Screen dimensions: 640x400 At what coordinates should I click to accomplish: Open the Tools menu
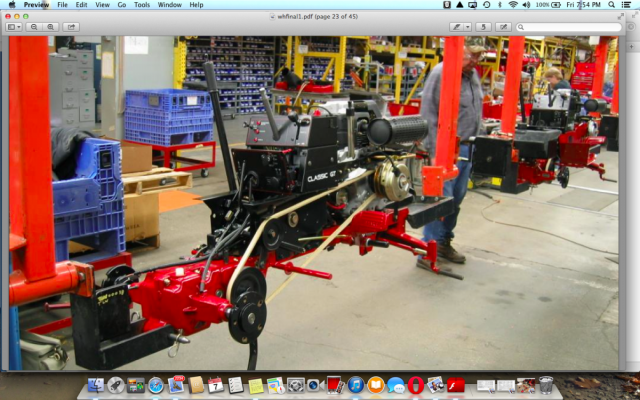point(142,5)
